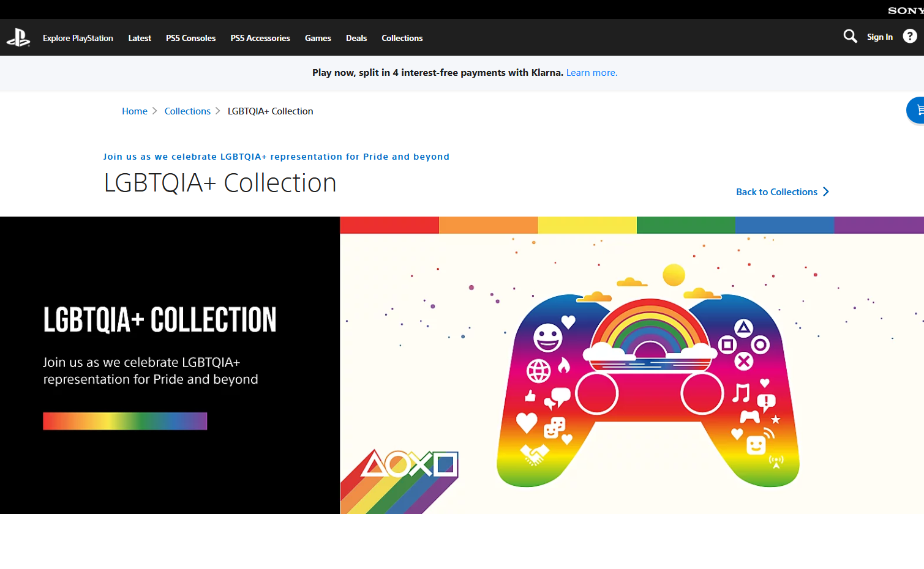Image resolution: width=924 pixels, height=569 pixels.
Task: Open Explore PlayStation menu
Action: point(78,38)
